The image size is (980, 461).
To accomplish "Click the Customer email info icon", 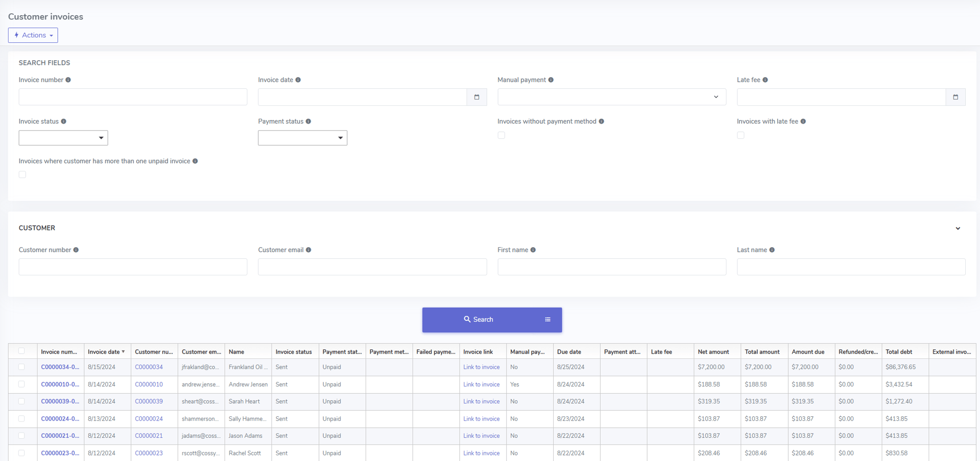I will 308,250.
